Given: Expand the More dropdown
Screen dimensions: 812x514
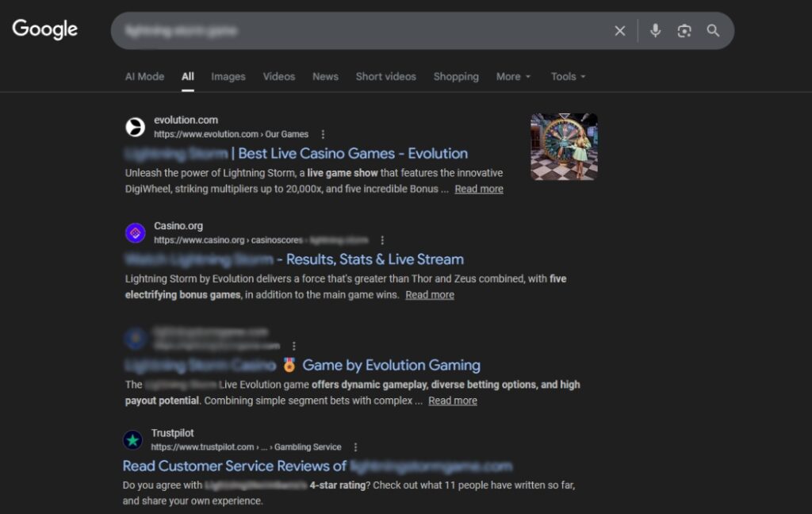Looking at the screenshot, I should [508, 77].
